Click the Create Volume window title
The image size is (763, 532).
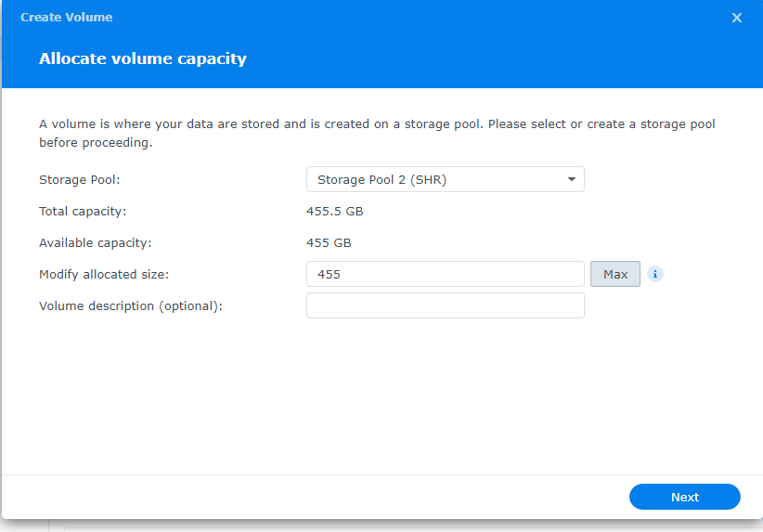tap(67, 17)
